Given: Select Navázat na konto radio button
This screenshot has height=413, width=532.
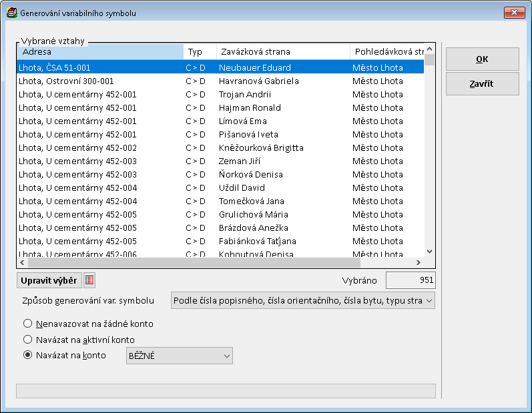Looking at the screenshot, I should (x=28, y=356).
